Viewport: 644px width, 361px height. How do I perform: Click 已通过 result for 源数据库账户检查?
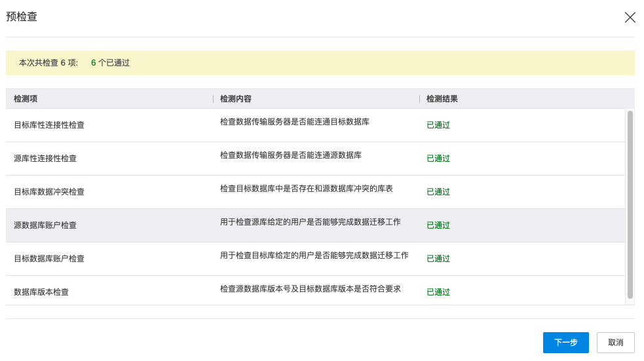438,225
